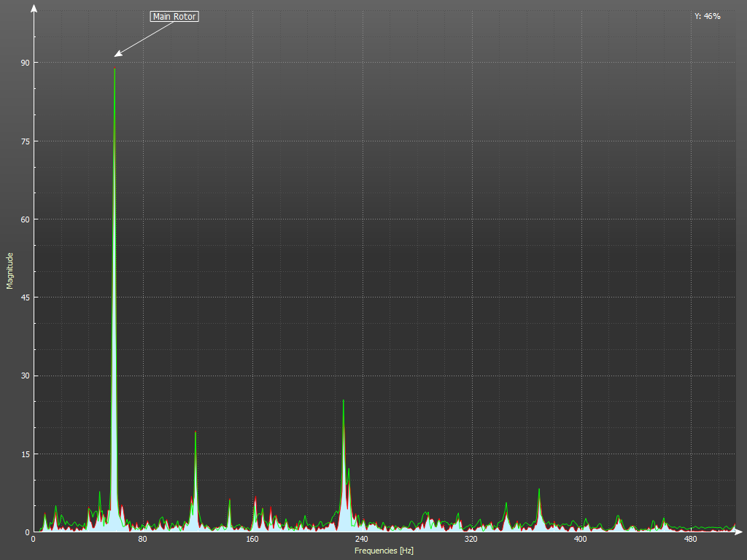
Task: Click the arrow tip ending the frequency axis
Action: click(x=740, y=532)
